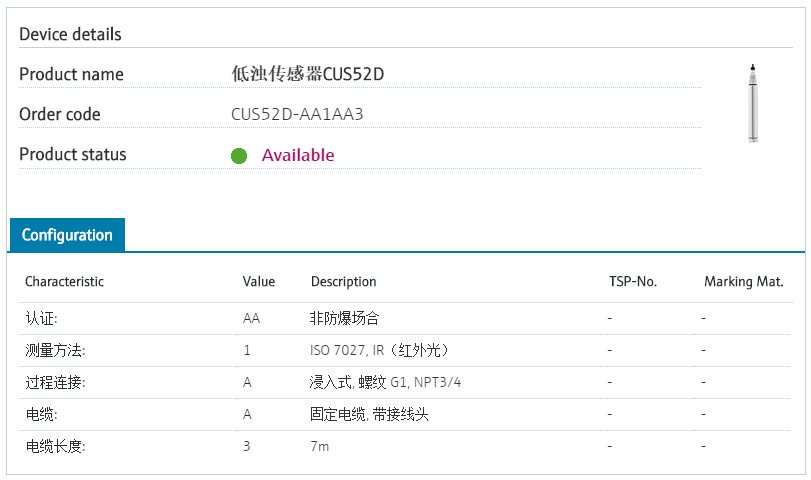The width and height of the screenshot is (811, 480).
Task: Click the TSP-No. column header
Action: pyautogui.click(x=632, y=282)
